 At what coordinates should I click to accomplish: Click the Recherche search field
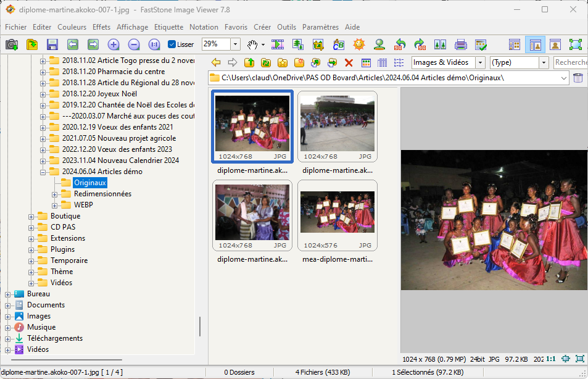point(570,62)
